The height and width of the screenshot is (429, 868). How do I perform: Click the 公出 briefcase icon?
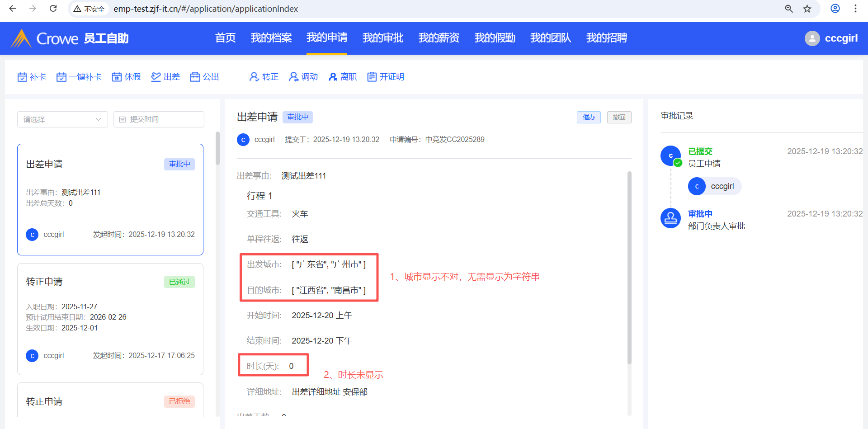click(x=195, y=77)
